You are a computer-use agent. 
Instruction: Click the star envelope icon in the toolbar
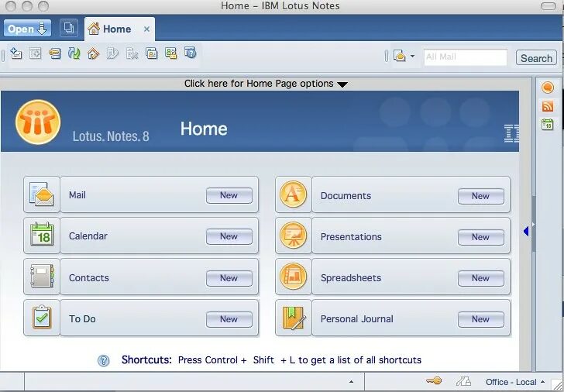click(16, 53)
